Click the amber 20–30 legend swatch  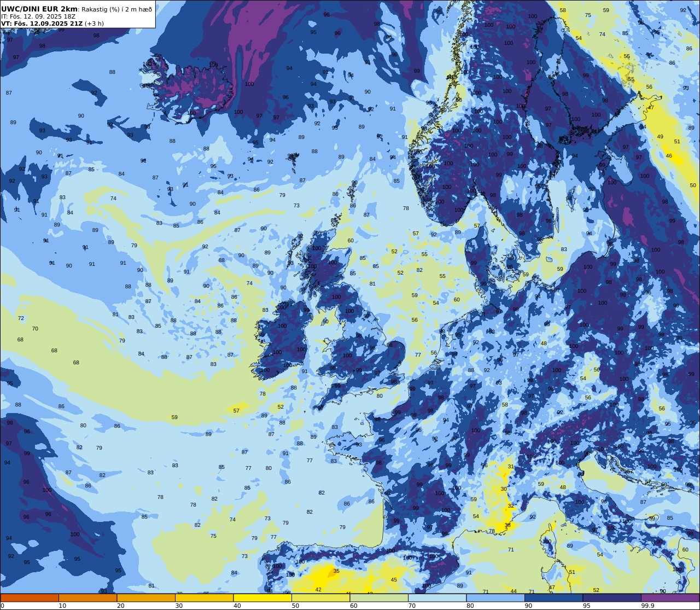point(146,597)
